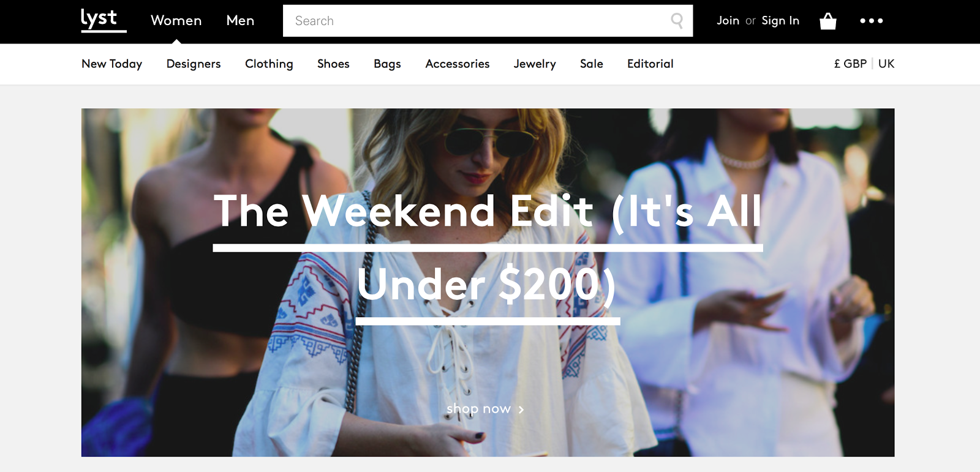The image size is (980, 472).
Task: Open New Today menu
Action: click(112, 64)
